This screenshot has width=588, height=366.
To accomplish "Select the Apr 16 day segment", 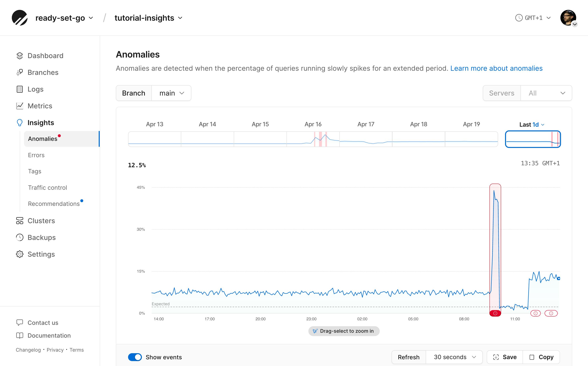I will 313,139.
